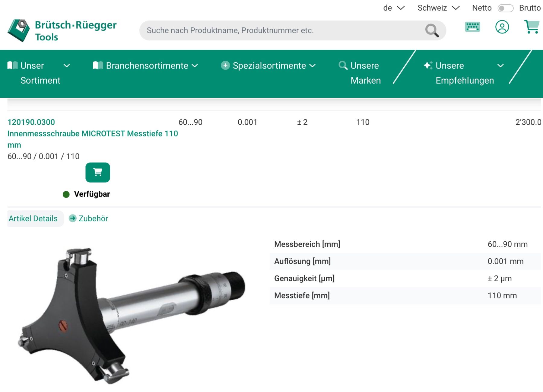Go to the Zubehör link
543x392 pixels.
coord(93,218)
